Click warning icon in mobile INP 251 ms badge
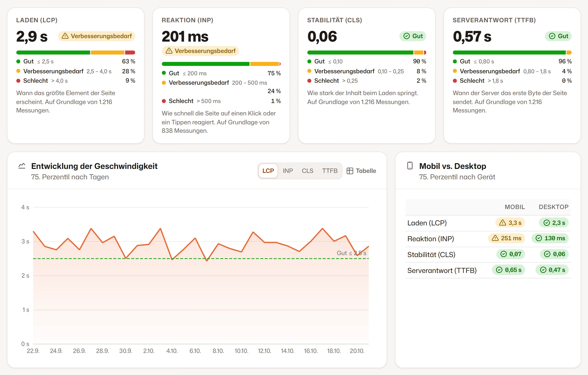Viewport: 588px width, 375px height. pyautogui.click(x=495, y=238)
